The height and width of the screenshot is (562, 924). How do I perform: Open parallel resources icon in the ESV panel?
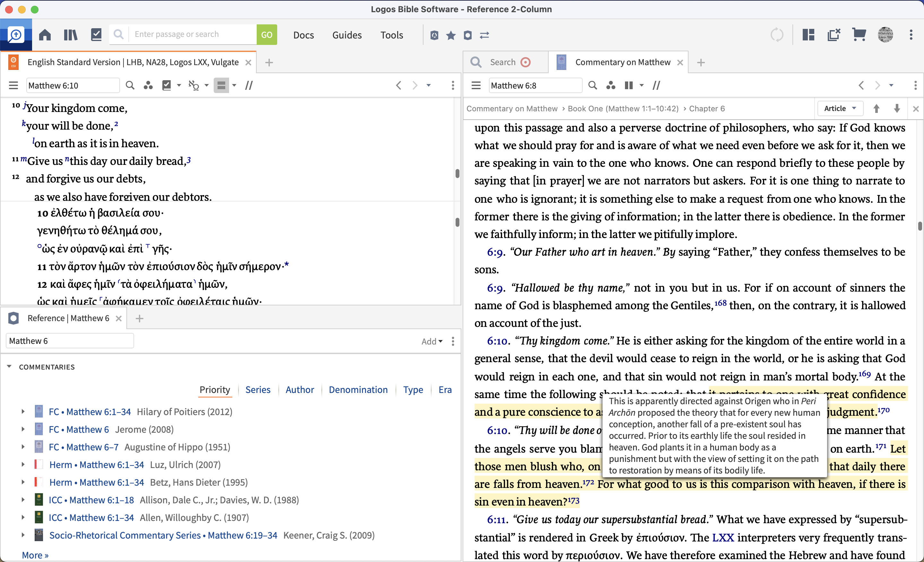(148, 85)
